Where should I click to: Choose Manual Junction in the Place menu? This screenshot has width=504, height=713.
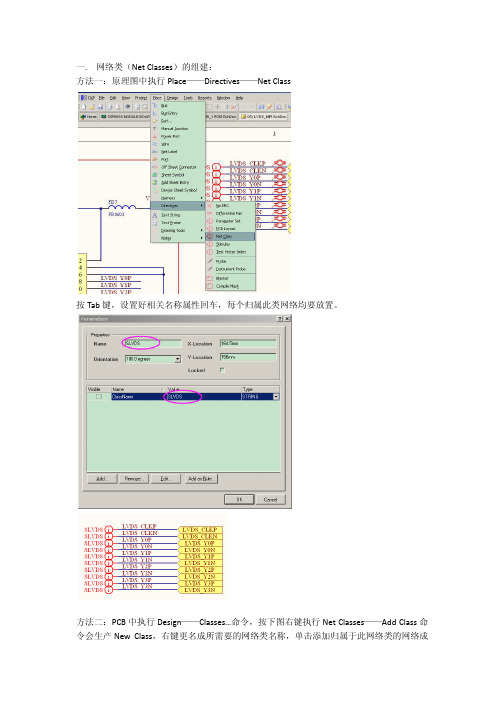pyautogui.click(x=178, y=129)
